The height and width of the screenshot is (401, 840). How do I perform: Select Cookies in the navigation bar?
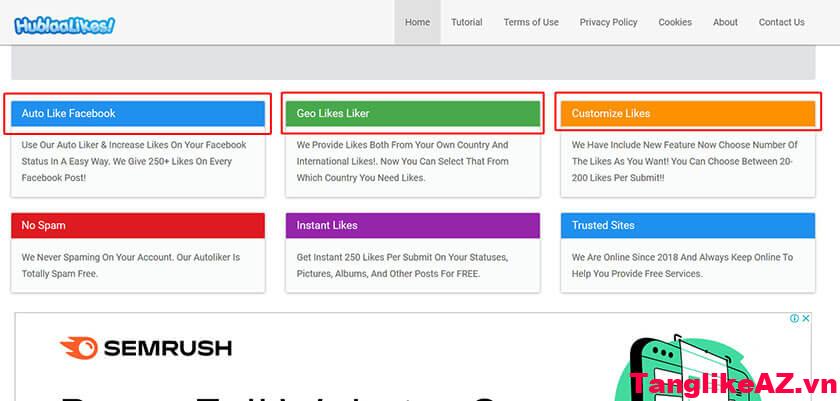click(675, 22)
